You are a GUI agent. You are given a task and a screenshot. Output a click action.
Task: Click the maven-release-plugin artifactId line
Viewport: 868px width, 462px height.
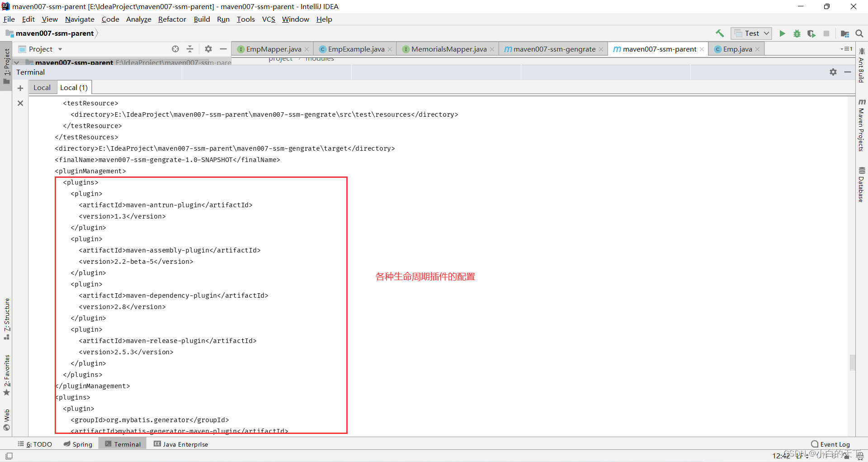tap(167, 341)
